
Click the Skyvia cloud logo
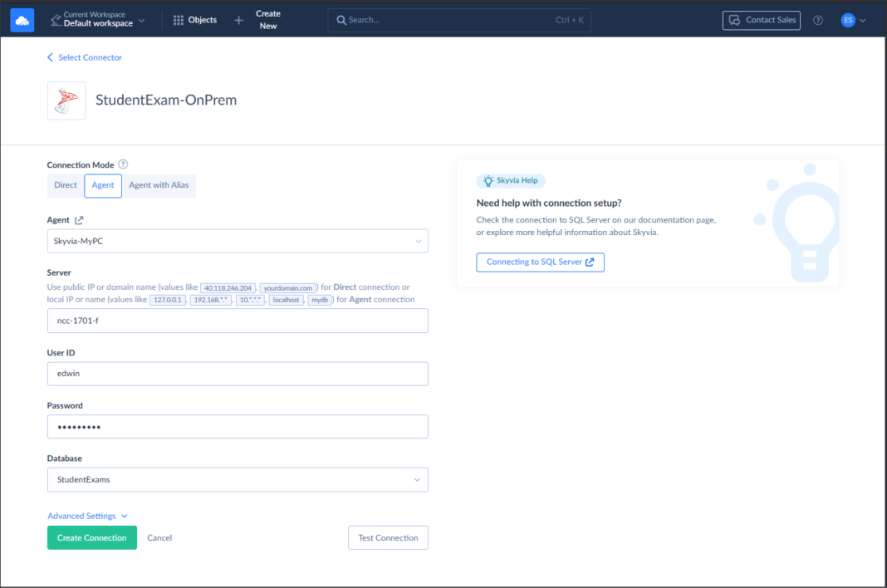[21, 18]
